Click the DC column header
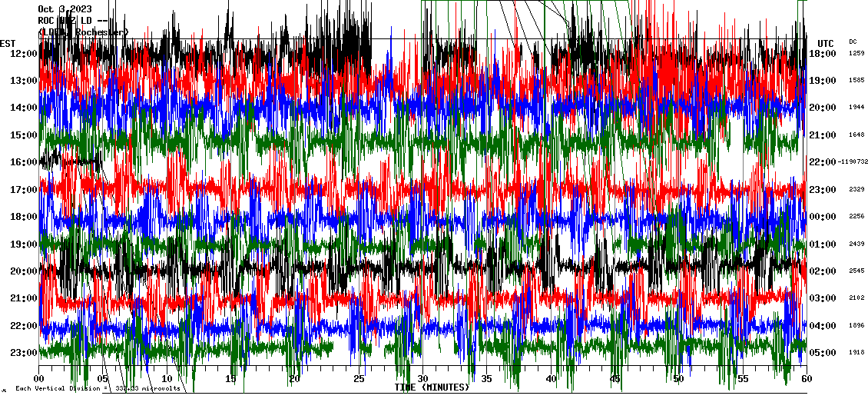This screenshot has height=399, width=868. point(853,42)
